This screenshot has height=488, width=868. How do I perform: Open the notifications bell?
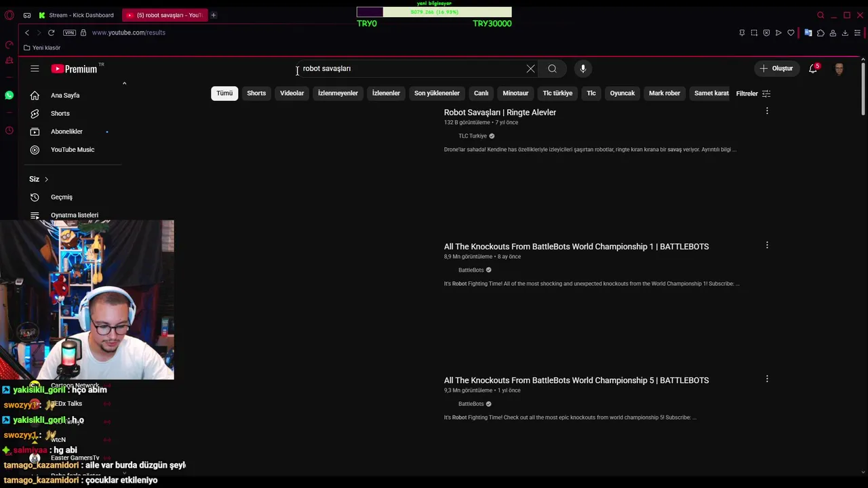tap(813, 68)
